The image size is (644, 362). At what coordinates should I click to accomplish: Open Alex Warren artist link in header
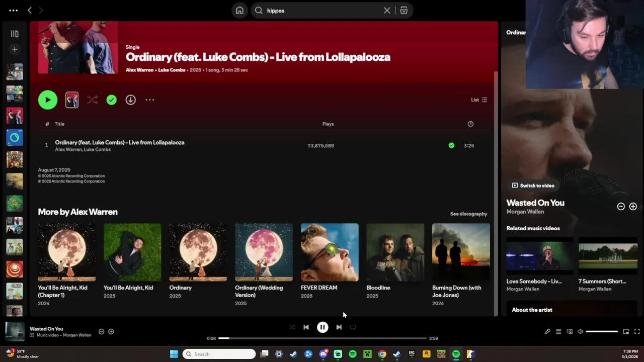(x=139, y=70)
